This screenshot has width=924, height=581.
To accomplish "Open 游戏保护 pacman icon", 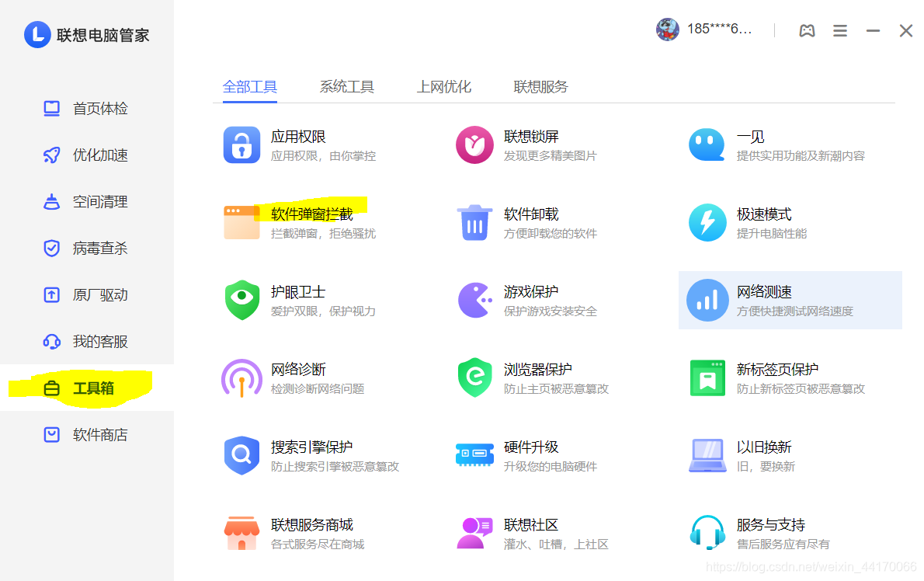I will pos(475,300).
